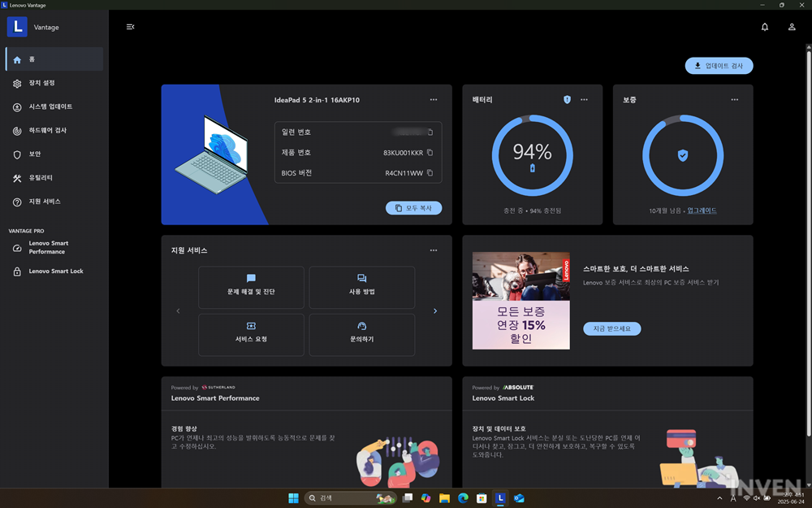Screen dimensions: 812x508
Task: Click the main page vertical scrollbar
Action: [809, 244]
